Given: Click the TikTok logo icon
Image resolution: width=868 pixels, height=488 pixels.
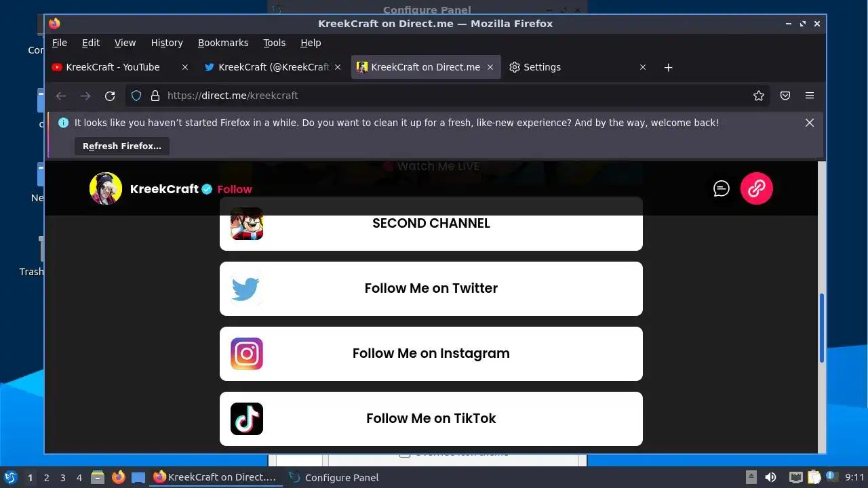Looking at the screenshot, I should click(247, 419).
